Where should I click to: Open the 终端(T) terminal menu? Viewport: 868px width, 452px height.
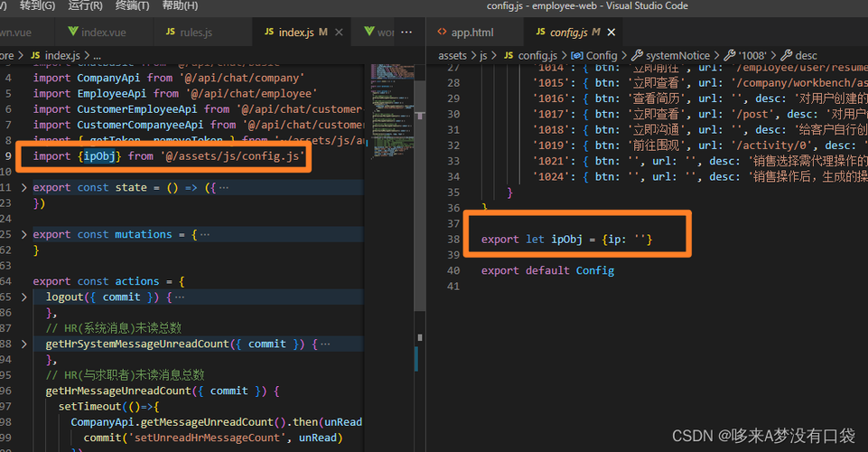pos(132,5)
